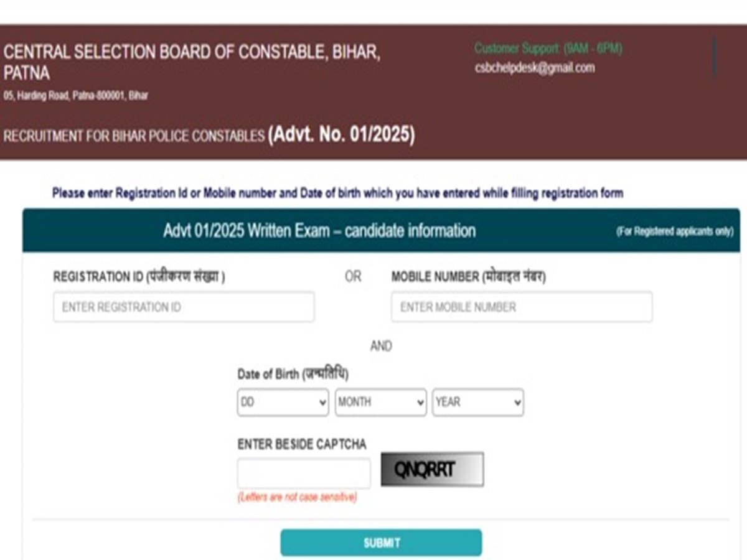747x560 pixels.
Task: Click the Written Exam candidate information banner
Action: point(319,231)
